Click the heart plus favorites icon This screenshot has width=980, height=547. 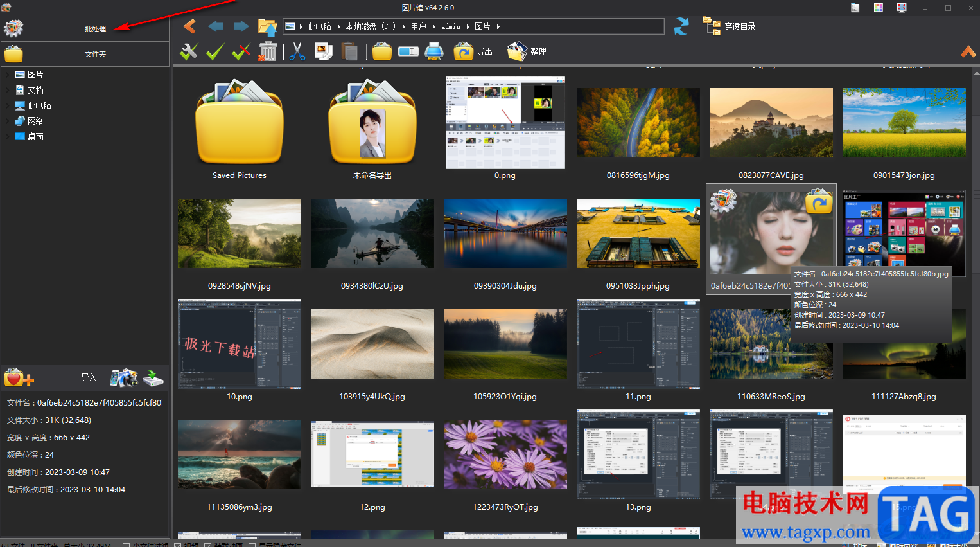[18, 378]
